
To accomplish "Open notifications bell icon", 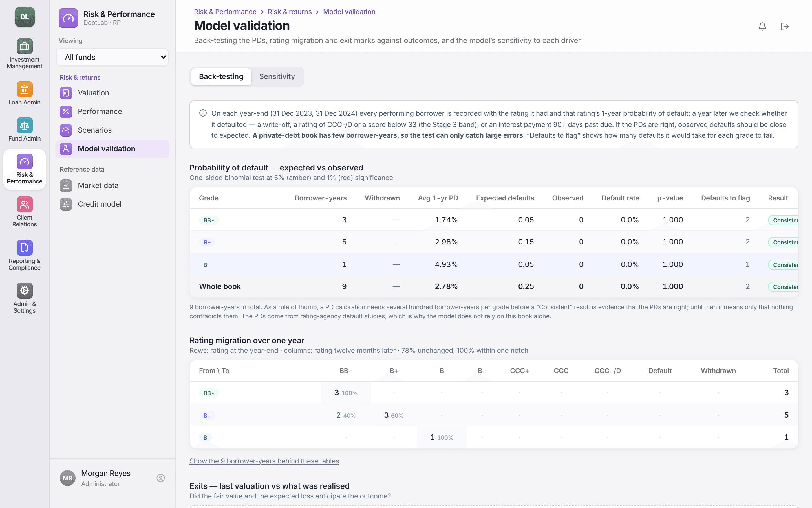I will coord(762,26).
